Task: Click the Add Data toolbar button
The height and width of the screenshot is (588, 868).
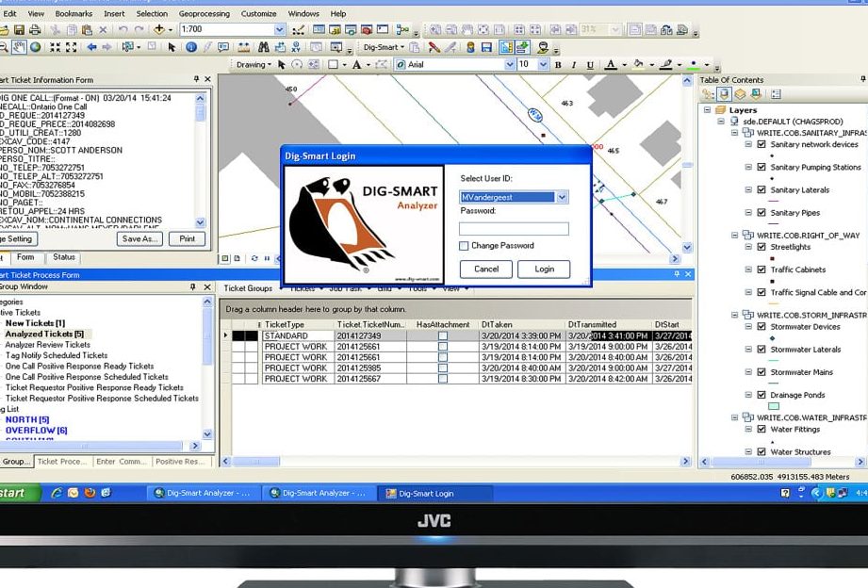Action: (x=158, y=29)
